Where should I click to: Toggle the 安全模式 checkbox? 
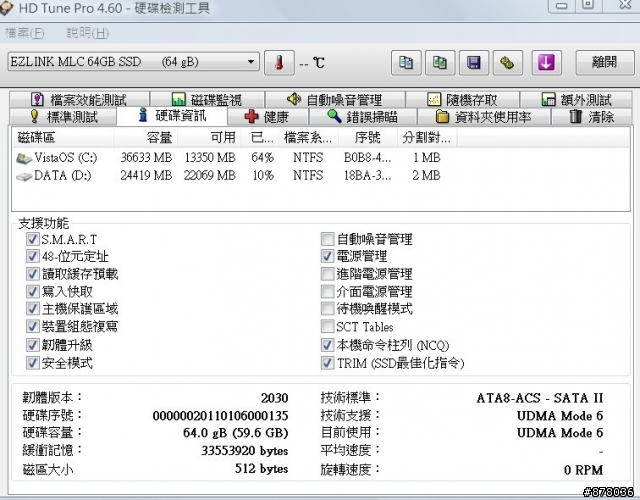point(33,363)
